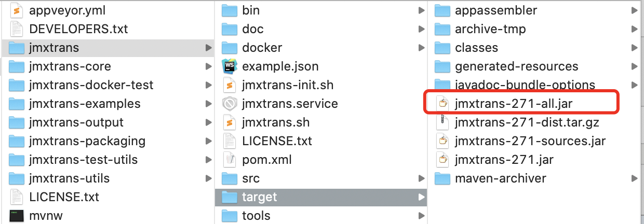The width and height of the screenshot is (644, 224).
Task: Click the document icon of pom.xml
Action: click(x=229, y=160)
